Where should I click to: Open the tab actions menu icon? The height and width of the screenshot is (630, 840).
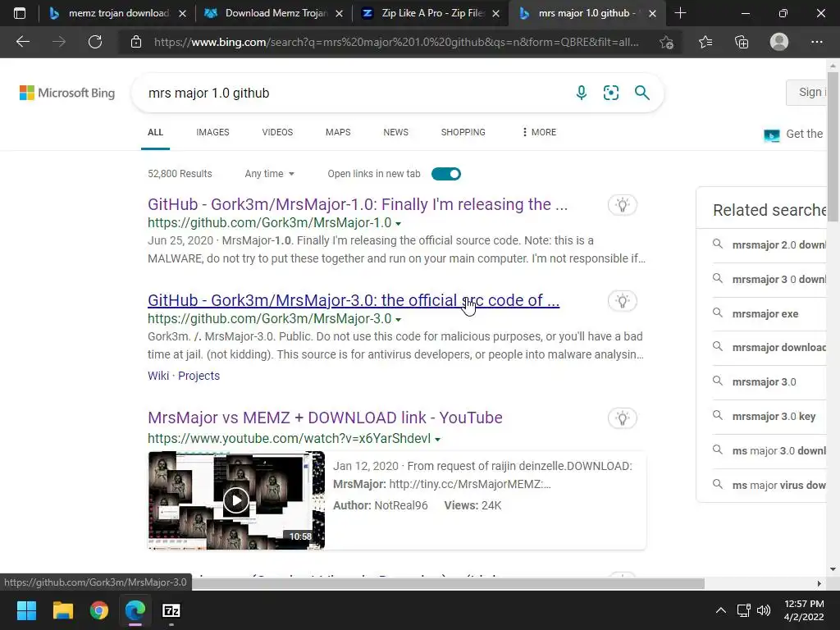[x=20, y=13]
